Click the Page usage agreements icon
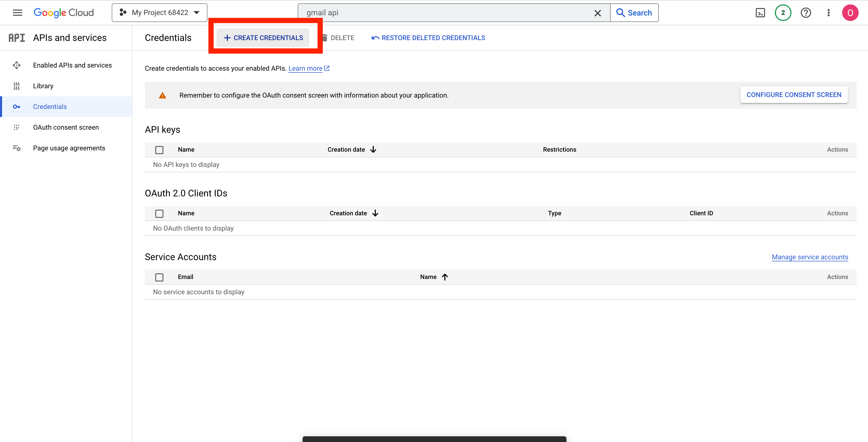 click(x=16, y=148)
